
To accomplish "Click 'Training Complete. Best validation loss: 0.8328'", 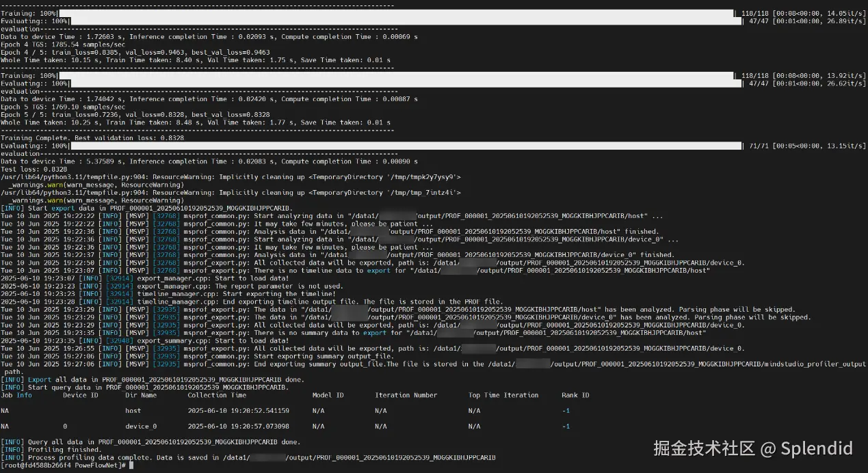I will click(x=92, y=138).
